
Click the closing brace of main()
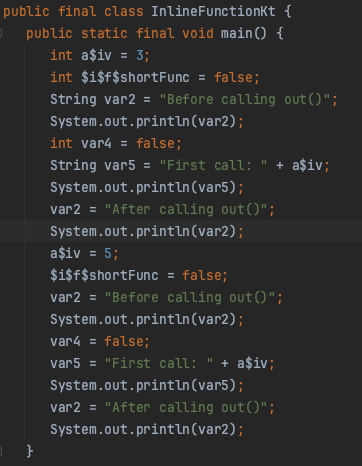tap(30, 451)
